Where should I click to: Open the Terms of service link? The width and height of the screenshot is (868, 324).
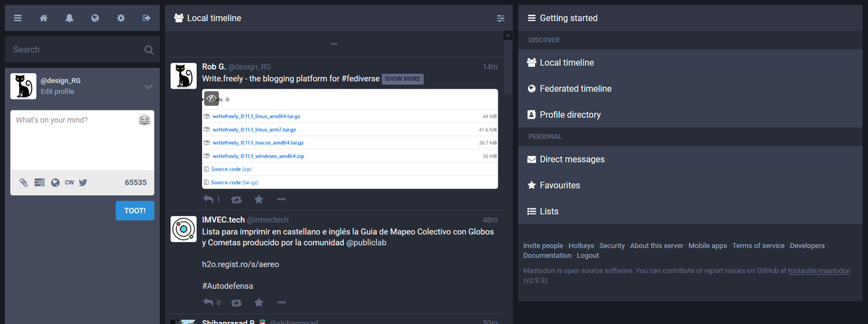pos(758,246)
